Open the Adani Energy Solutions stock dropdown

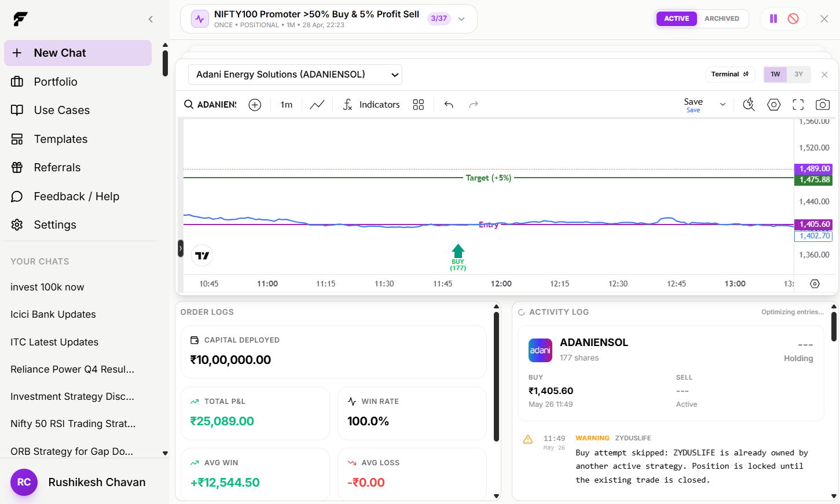pos(295,75)
